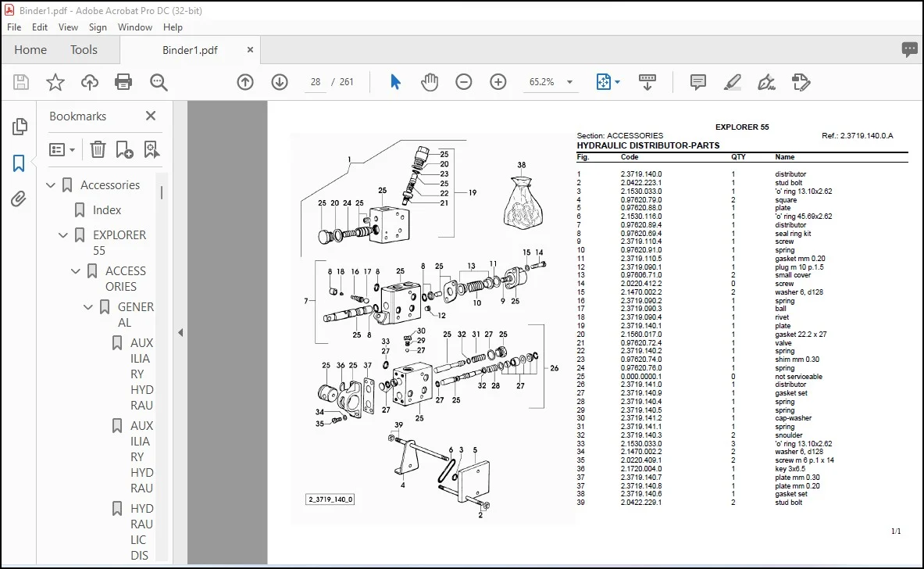Switch to the Home tab
Image resolution: width=924 pixels, height=569 pixels.
[x=30, y=50]
